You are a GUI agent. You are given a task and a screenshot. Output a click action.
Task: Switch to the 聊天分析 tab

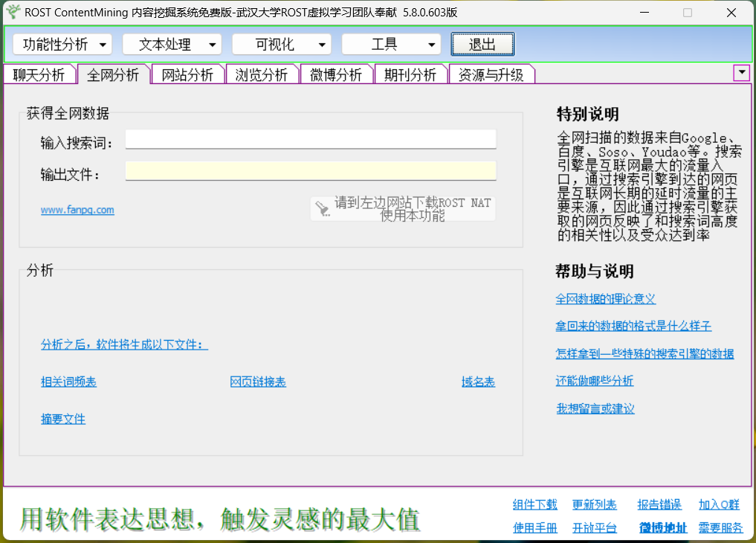[39, 74]
